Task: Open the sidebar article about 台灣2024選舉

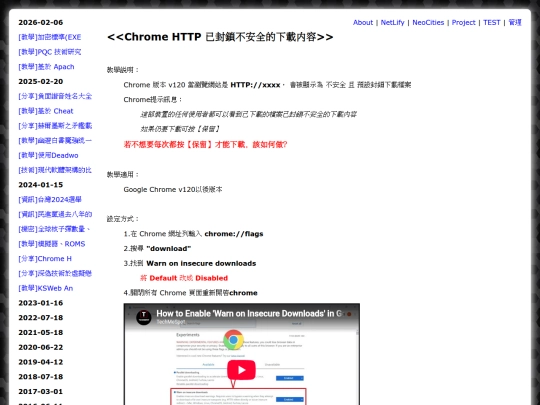Action: (50, 200)
